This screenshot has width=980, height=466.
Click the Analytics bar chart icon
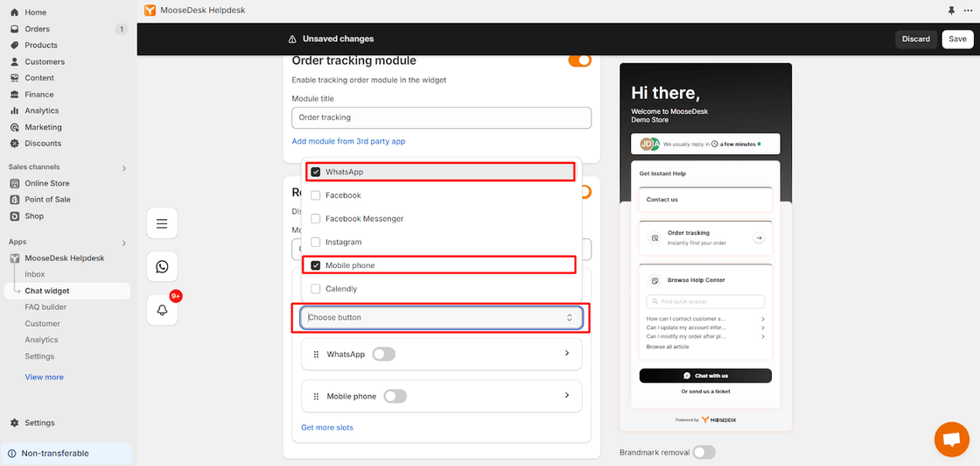[x=14, y=110]
